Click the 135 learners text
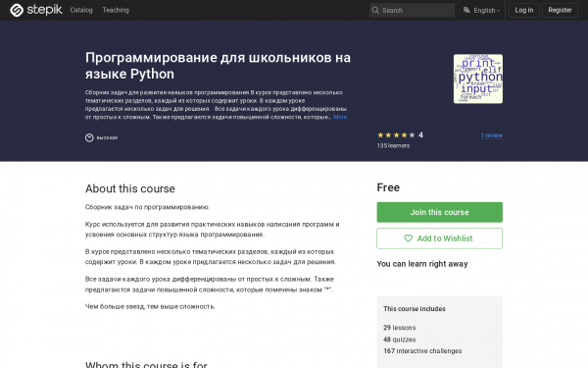This screenshot has height=368, width=588. [x=393, y=145]
